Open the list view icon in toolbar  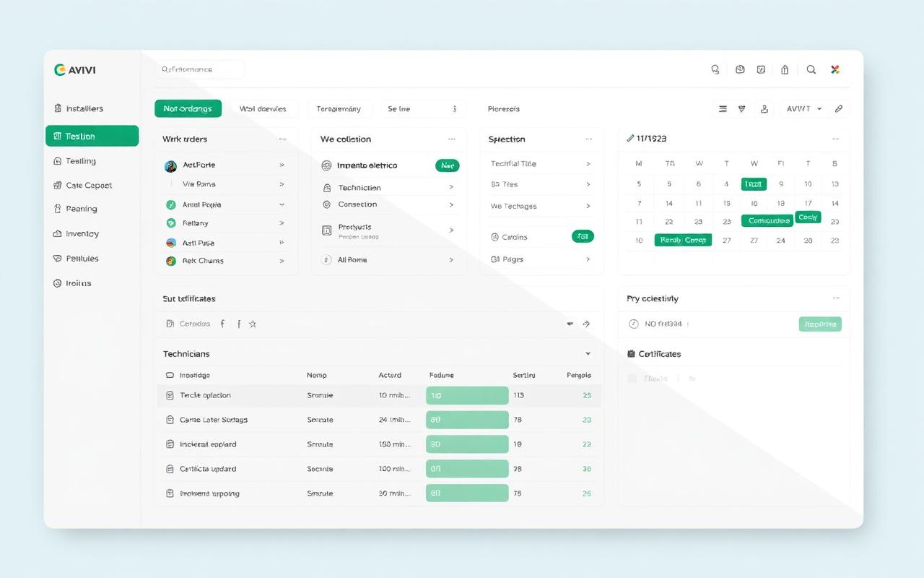click(723, 109)
